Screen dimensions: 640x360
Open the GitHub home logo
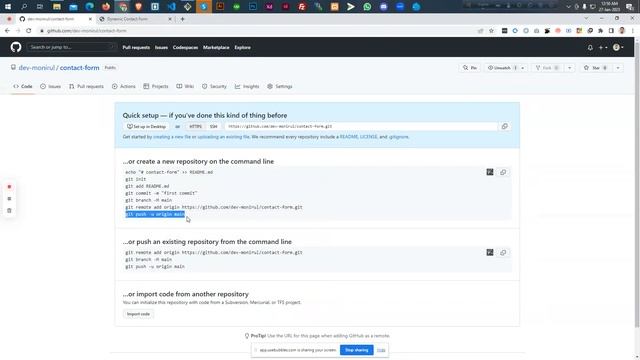(16, 47)
